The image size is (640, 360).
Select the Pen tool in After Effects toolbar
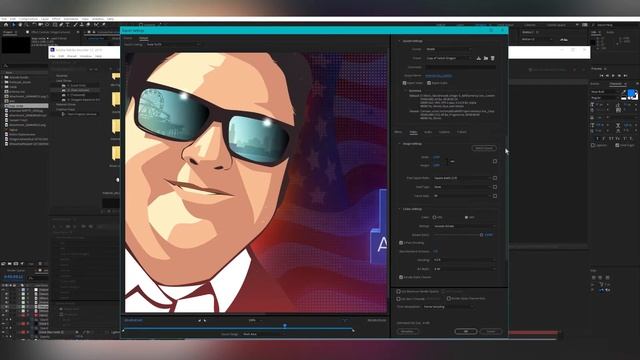point(61,25)
